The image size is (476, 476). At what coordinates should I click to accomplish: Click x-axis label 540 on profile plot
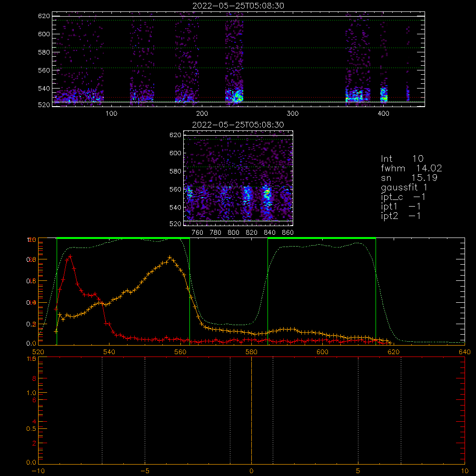coord(109,352)
